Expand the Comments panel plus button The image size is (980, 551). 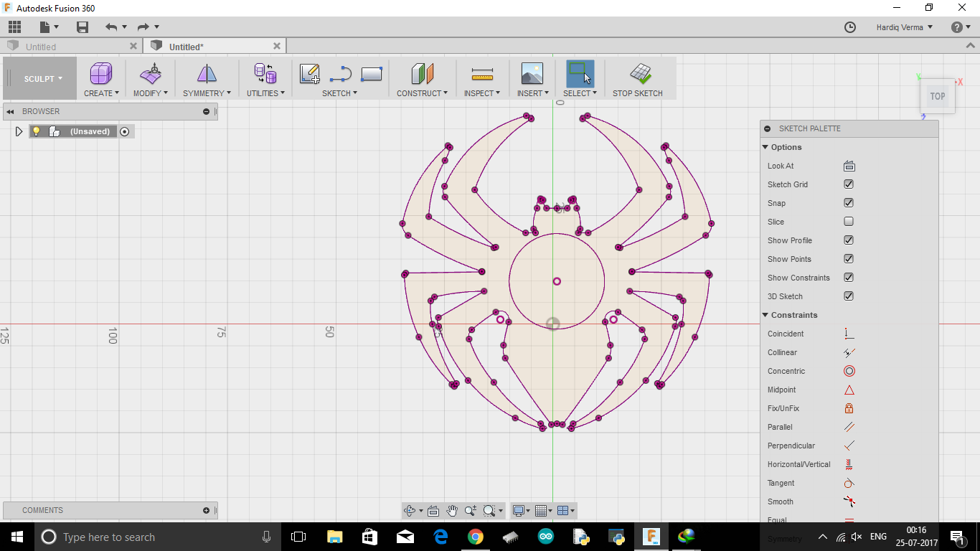click(x=206, y=511)
